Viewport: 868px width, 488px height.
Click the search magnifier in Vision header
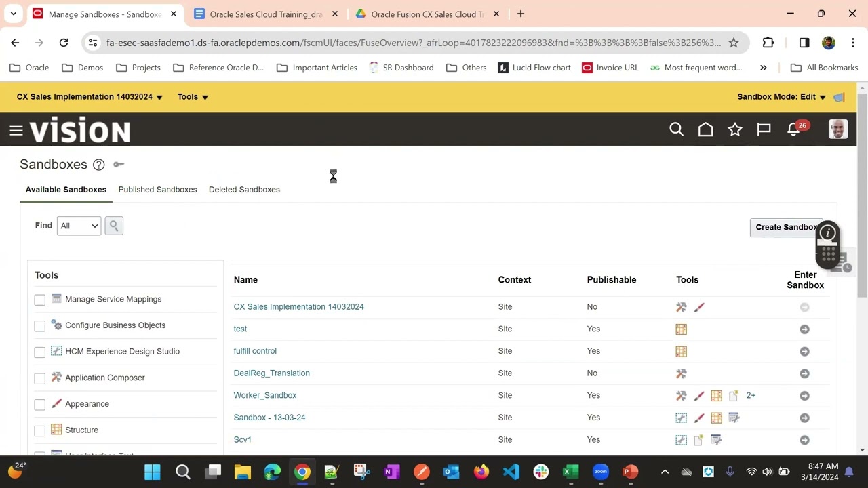[676, 129]
